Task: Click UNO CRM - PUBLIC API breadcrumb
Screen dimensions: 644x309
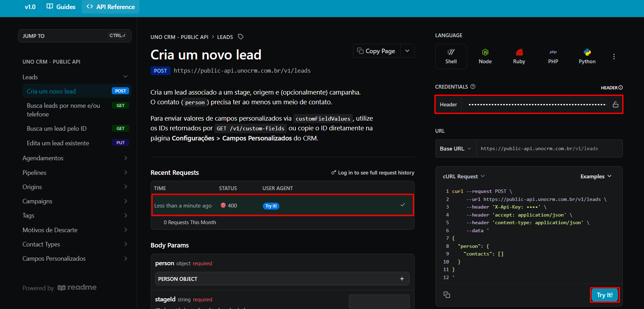Action: [179, 37]
